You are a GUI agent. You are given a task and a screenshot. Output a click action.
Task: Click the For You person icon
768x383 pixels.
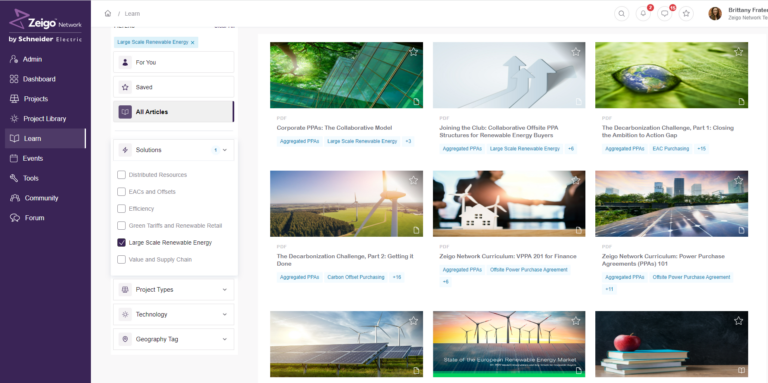click(125, 62)
